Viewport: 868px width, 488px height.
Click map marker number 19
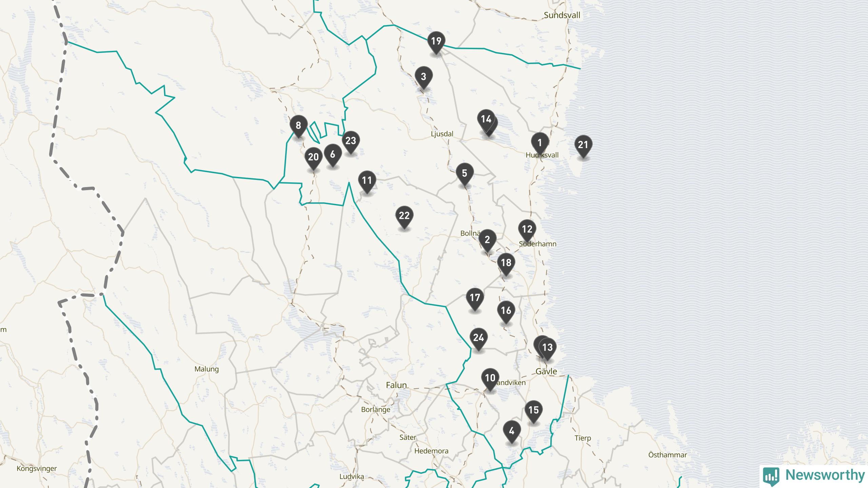[436, 42]
